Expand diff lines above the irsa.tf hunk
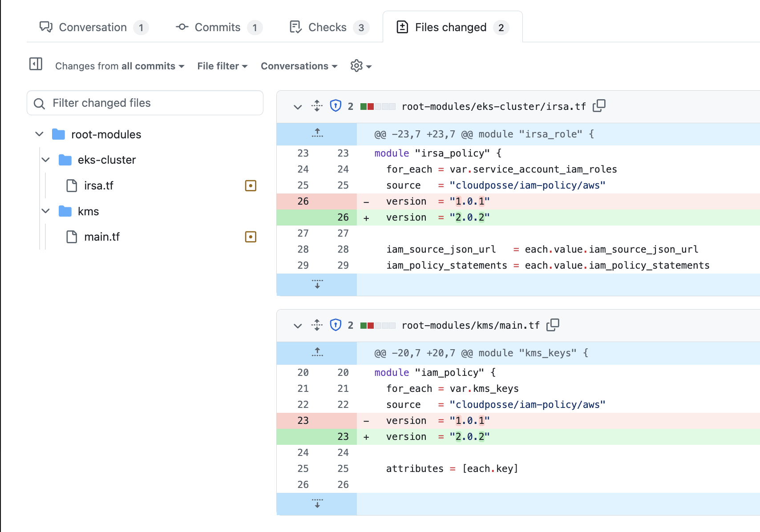This screenshot has width=760, height=532. [316, 133]
